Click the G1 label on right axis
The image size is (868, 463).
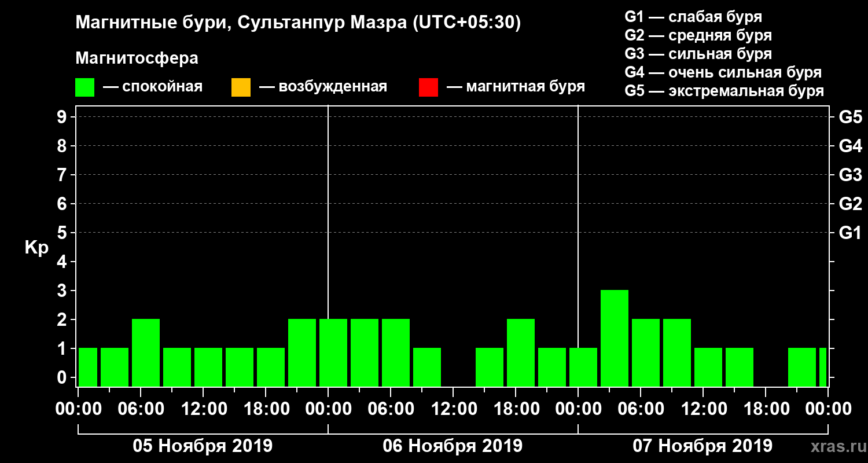point(850,233)
